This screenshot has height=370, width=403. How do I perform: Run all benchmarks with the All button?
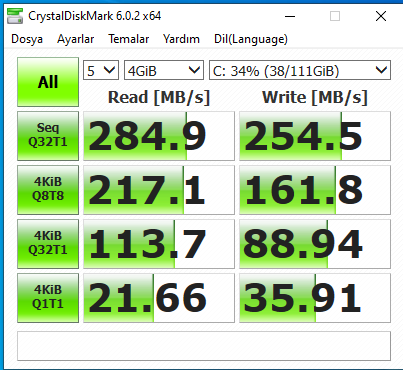[48, 82]
